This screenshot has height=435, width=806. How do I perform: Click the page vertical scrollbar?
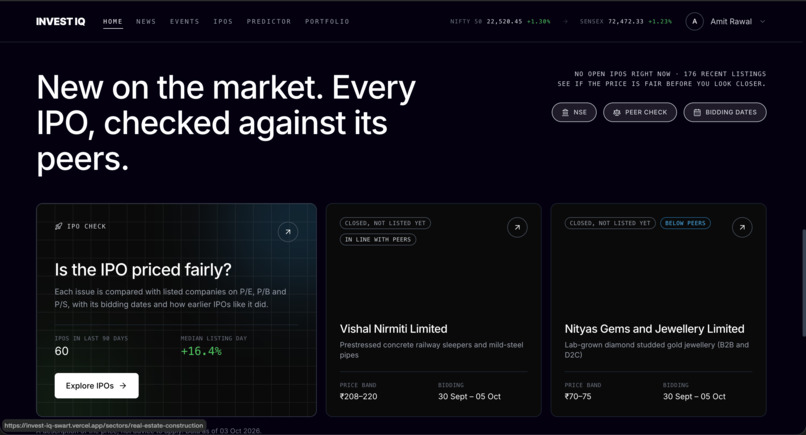[803, 283]
